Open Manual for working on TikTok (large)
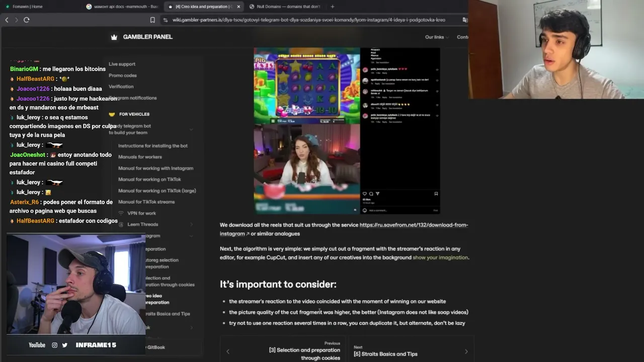 point(157,191)
